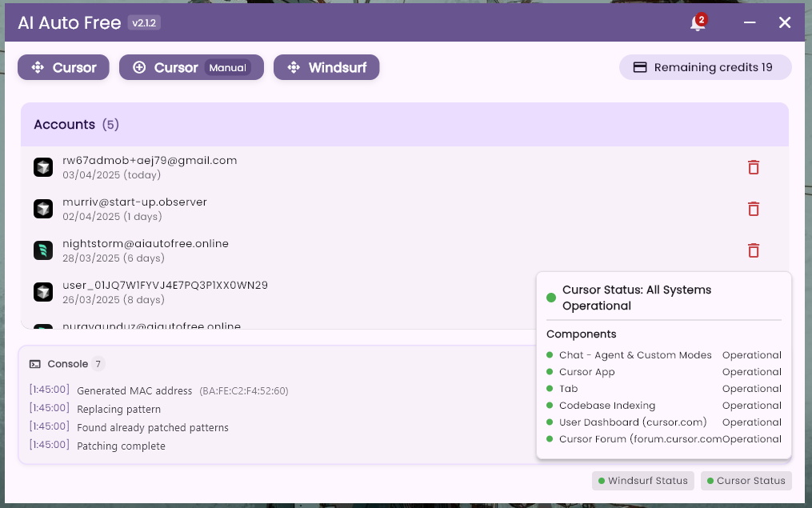
Task: Click Cursor logo beside murriv@start-up.observer
Action: click(43, 209)
